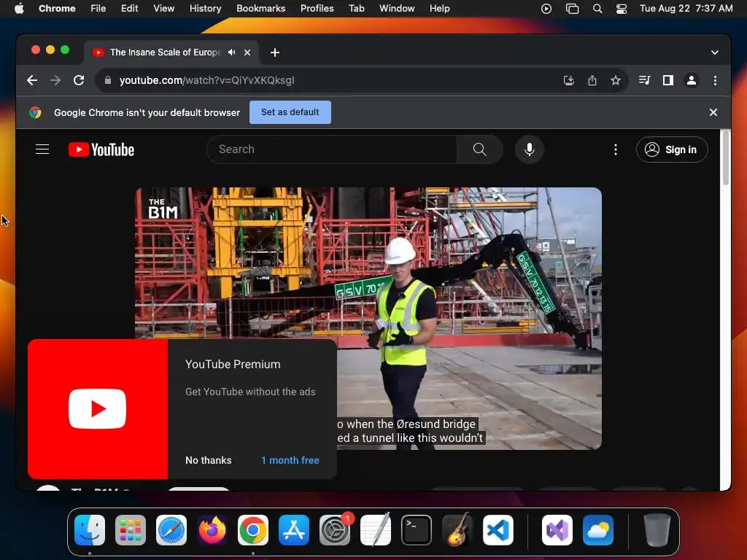Screen dimensions: 747x560
Task: Click the forward navigation arrow
Action: coord(55,80)
